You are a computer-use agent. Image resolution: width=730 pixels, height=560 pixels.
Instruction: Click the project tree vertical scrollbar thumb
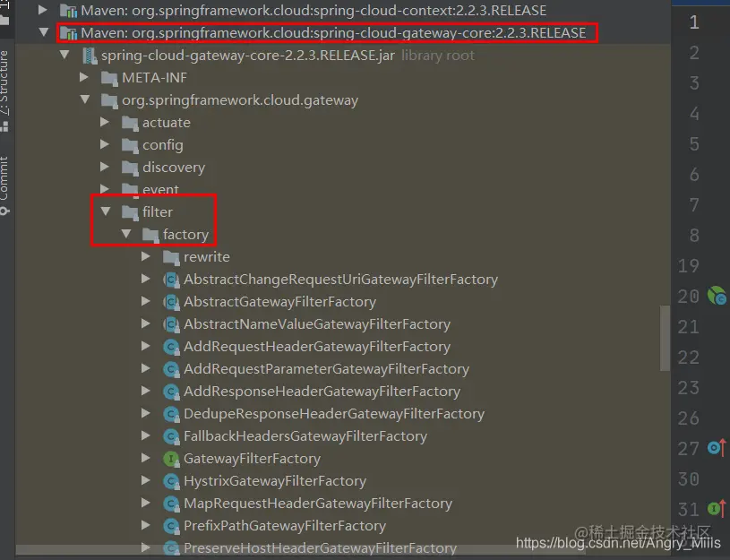click(665, 338)
